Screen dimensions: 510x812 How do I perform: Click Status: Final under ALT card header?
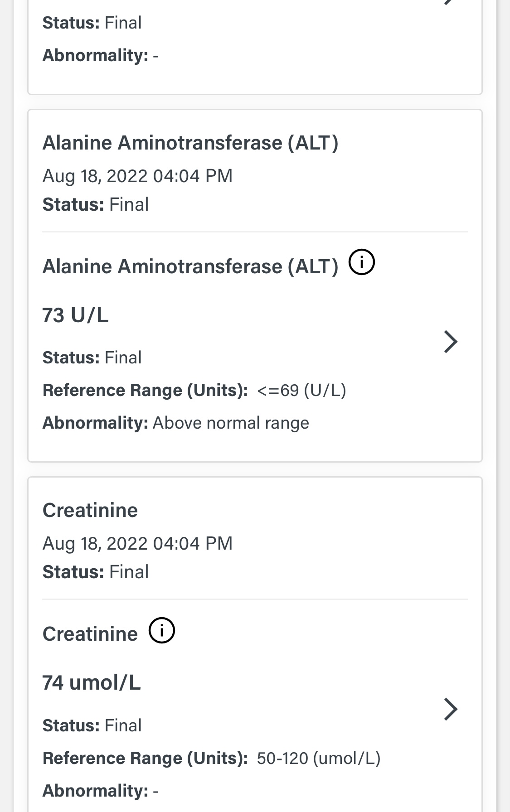tap(96, 205)
